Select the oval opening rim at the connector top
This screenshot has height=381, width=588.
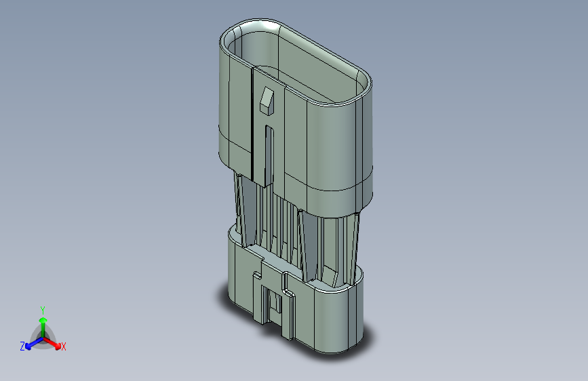[296, 62]
